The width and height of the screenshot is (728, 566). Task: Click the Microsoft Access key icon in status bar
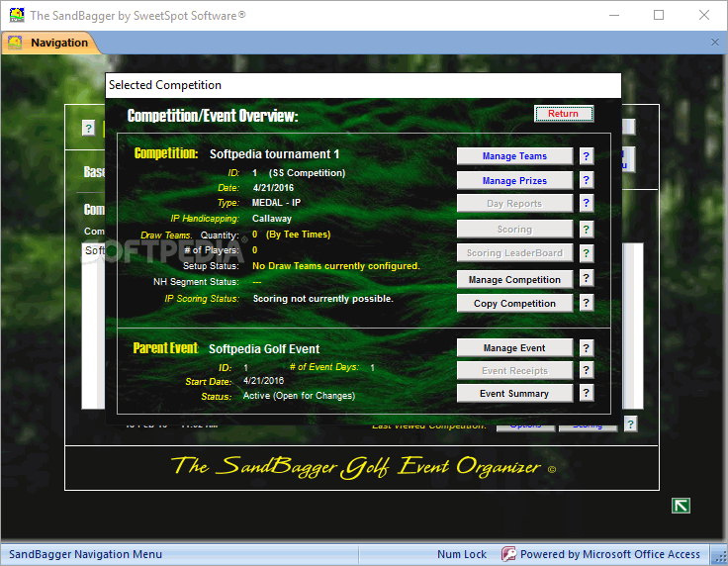[x=508, y=554]
